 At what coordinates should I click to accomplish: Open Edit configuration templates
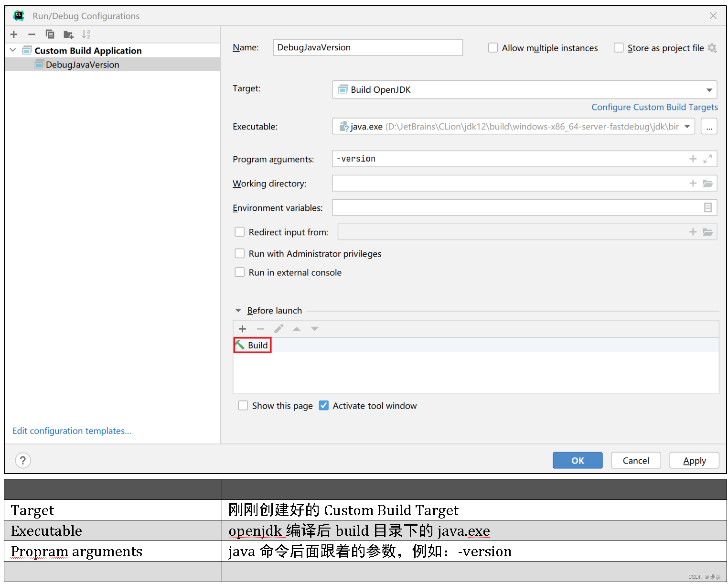click(72, 431)
